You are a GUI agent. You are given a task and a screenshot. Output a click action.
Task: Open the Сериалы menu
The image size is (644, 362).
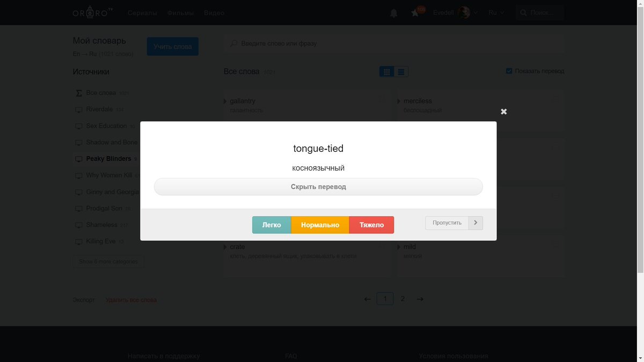coord(142,13)
